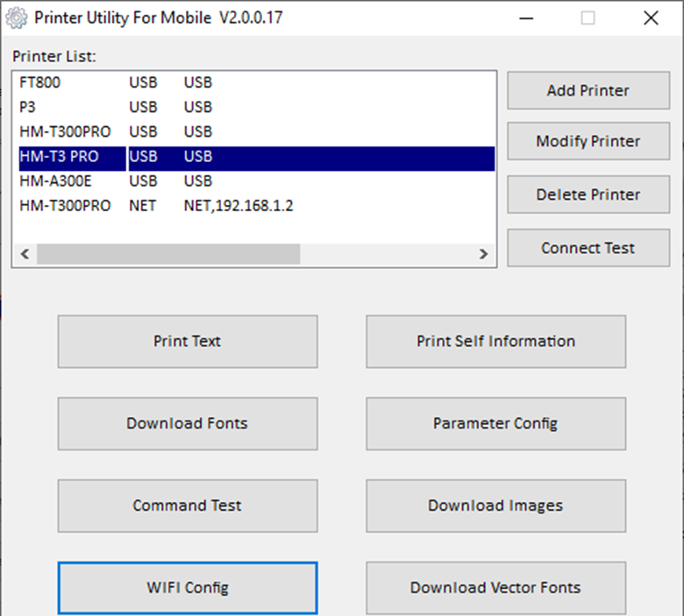Run the Connect Test
The width and height of the screenshot is (684, 616).
(588, 248)
